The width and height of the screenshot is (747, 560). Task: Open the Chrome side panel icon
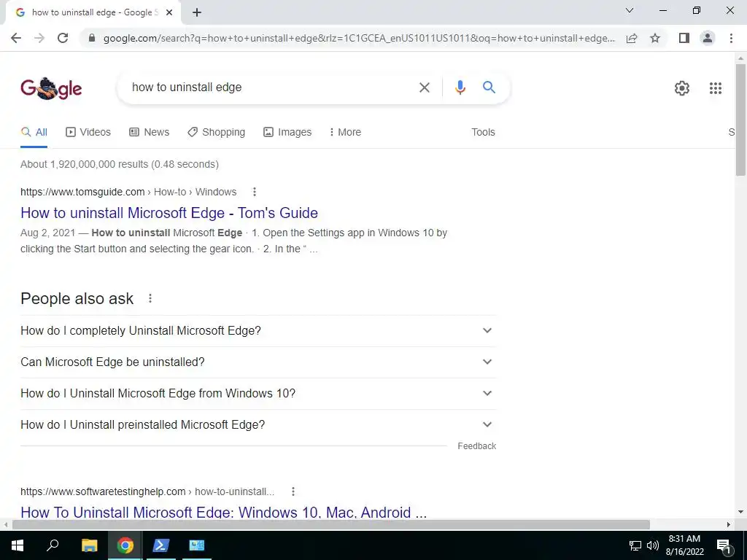pos(684,38)
